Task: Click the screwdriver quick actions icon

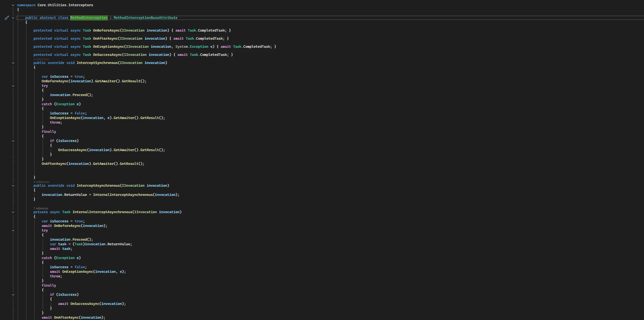Action: [7, 18]
